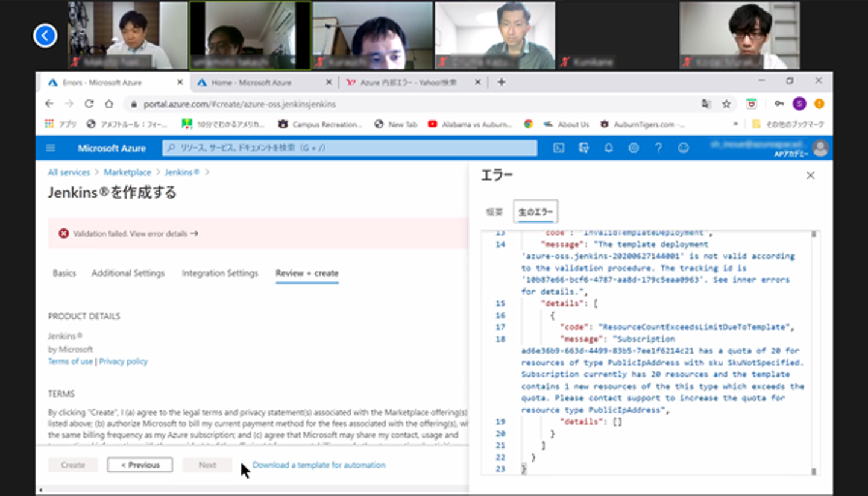Expand the bookmarks overflow chevron
The width and height of the screenshot is (868, 496).
tap(735, 124)
